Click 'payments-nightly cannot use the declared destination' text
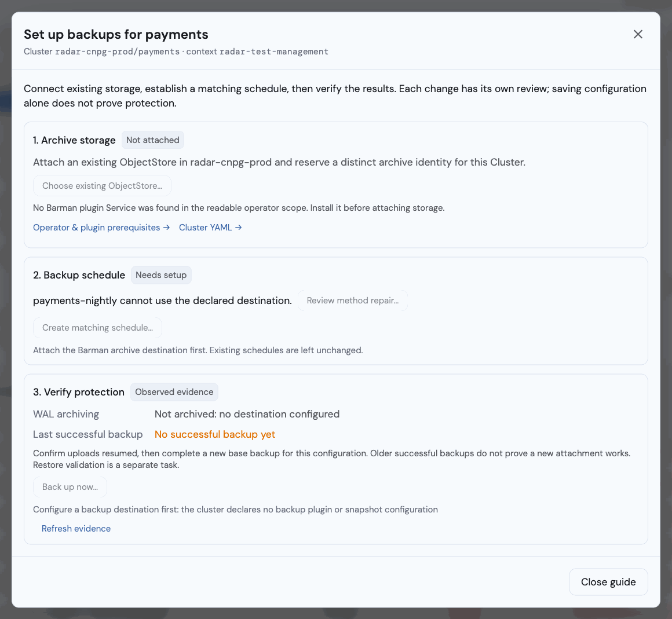Screen dimensions: 672x619 (162, 301)
